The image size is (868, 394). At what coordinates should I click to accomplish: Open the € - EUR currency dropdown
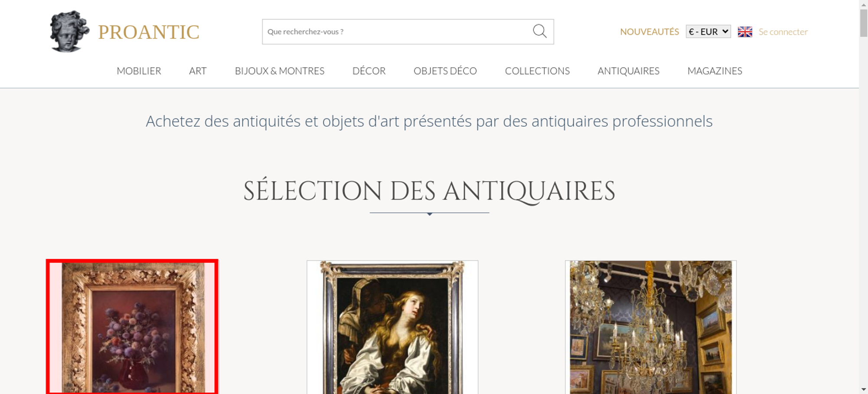pyautogui.click(x=708, y=32)
